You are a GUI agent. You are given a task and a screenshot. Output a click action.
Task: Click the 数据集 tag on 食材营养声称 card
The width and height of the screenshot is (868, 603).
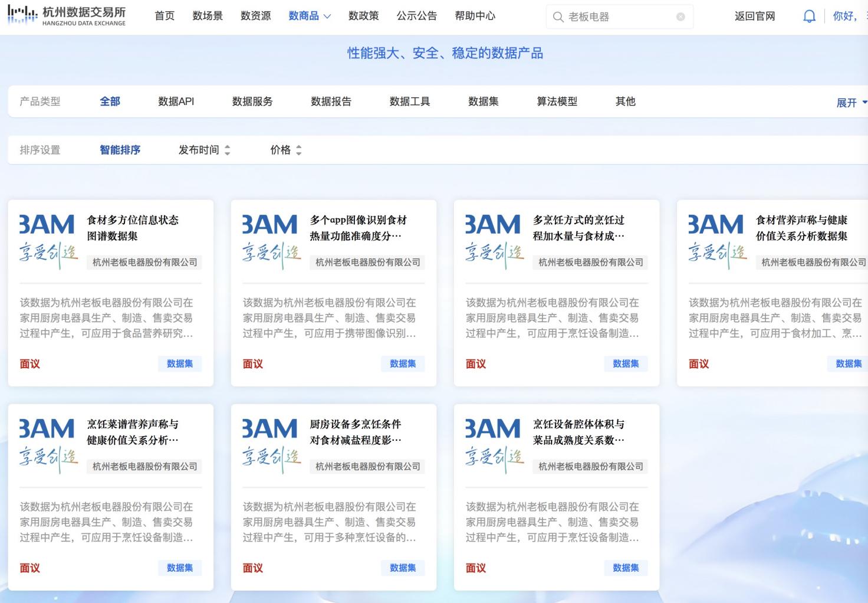pyautogui.click(x=849, y=364)
